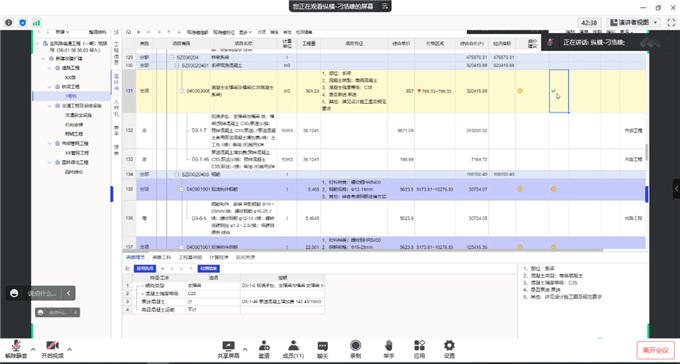The height and width of the screenshot is (364, 680).
Task: Show the 成员(11) members list
Action: (x=294, y=349)
